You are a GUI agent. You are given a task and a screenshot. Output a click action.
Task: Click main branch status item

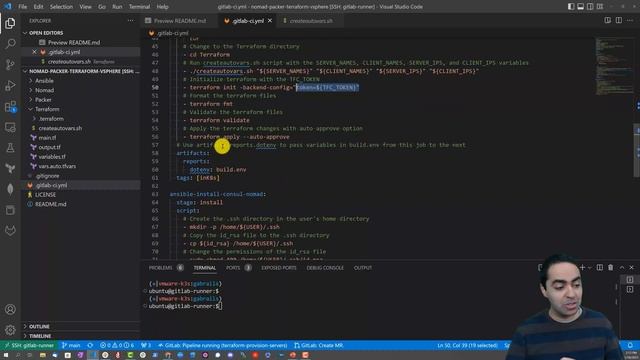(71, 345)
